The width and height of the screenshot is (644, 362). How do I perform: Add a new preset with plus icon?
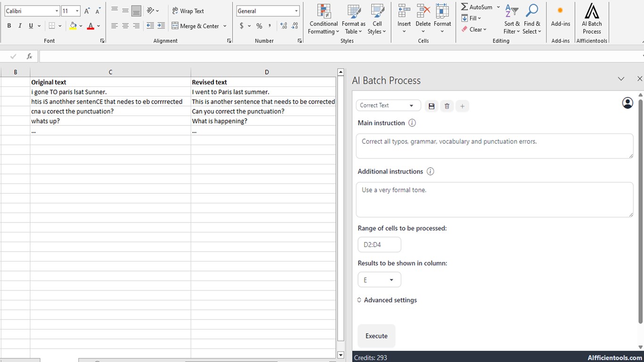click(462, 106)
